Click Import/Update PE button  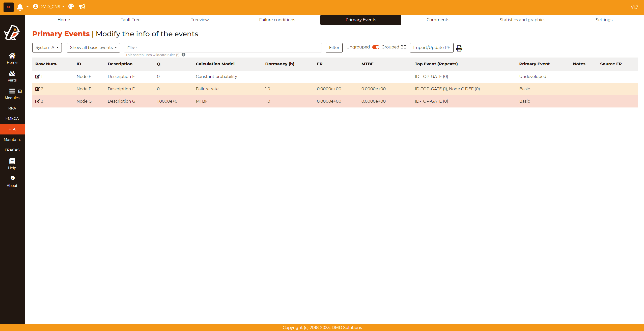(431, 47)
